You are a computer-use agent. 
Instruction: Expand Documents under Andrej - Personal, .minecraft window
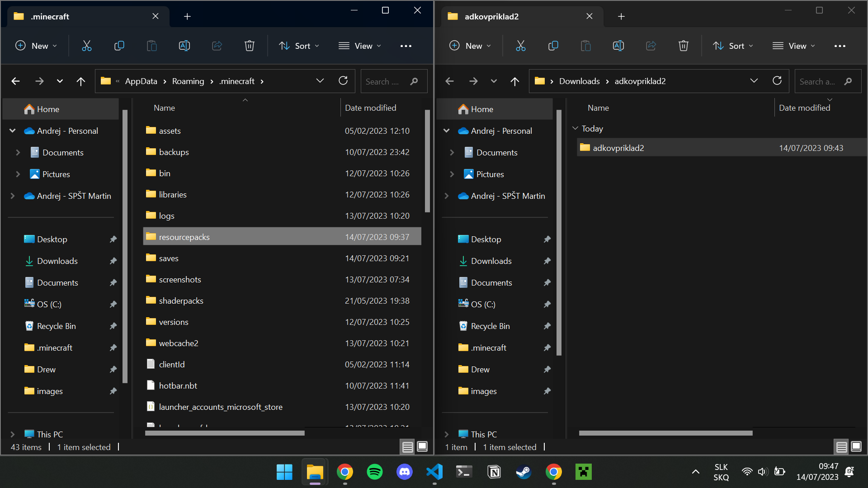pyautogui.click(x=18, y=152)
